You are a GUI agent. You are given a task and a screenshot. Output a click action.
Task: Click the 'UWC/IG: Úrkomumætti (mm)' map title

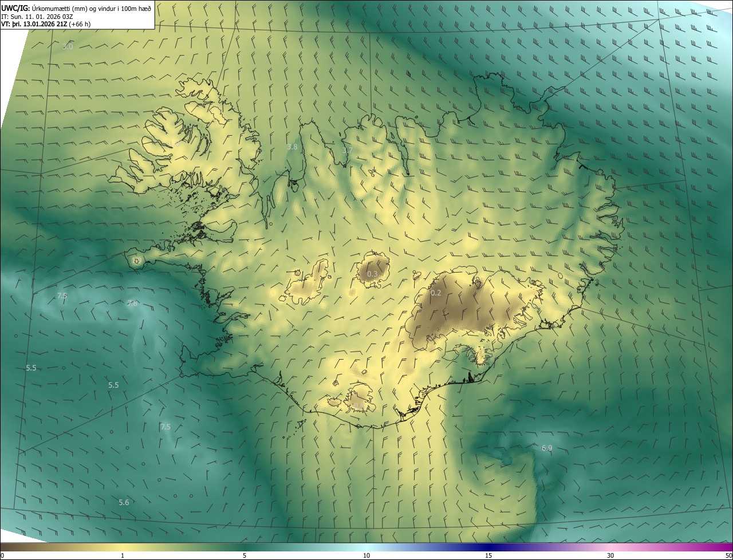pos(76,8)
